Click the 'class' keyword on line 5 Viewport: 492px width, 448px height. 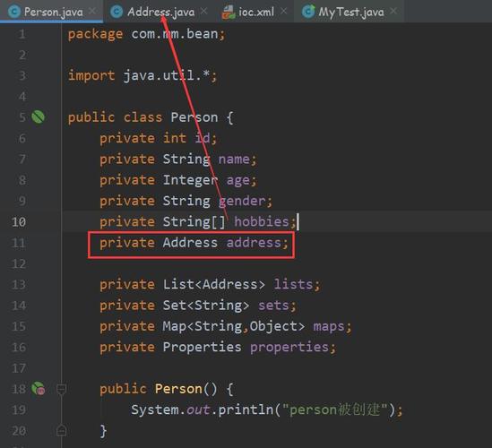(142, 117)
